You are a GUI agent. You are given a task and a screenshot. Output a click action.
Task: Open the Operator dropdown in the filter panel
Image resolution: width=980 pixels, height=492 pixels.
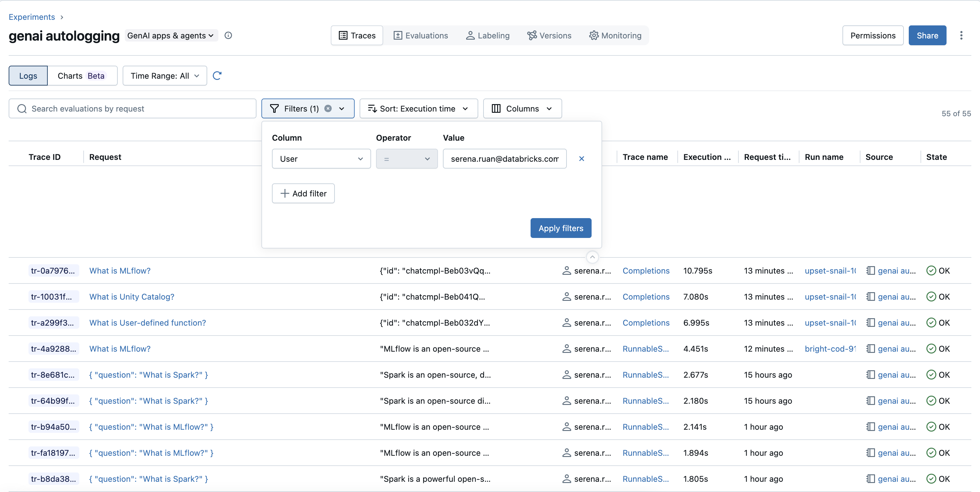point(406,159)
